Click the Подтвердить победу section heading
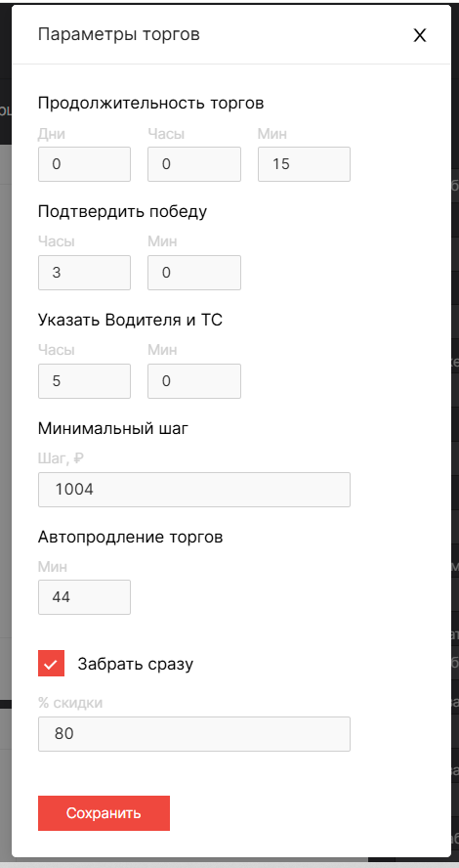 tap(123, 212)
